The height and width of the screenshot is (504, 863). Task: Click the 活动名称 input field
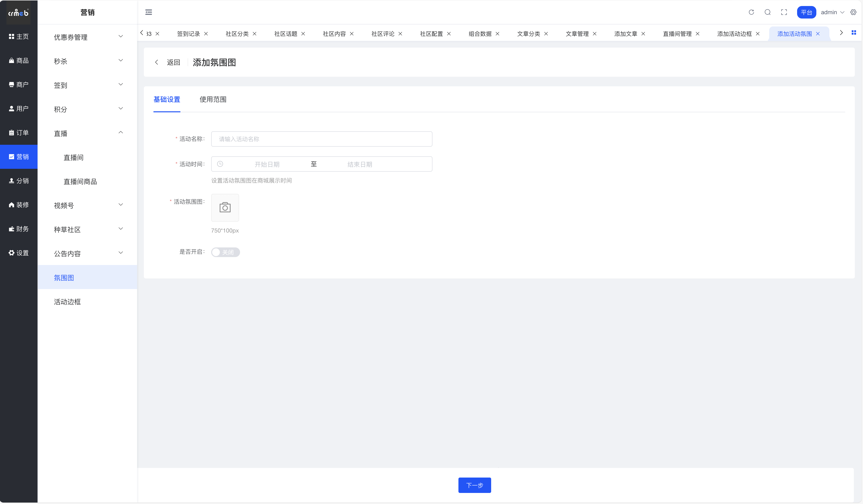point(321,139)
